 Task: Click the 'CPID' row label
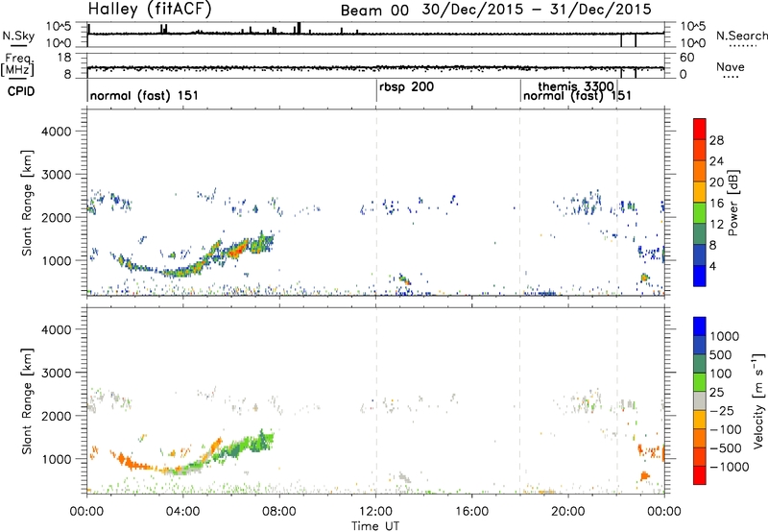click(x=21, y=91)
